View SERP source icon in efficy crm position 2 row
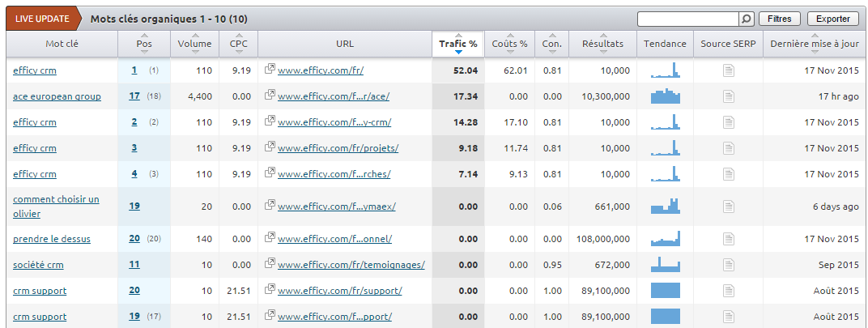Viewport: 868px width, 328px height. pos(729,122)
